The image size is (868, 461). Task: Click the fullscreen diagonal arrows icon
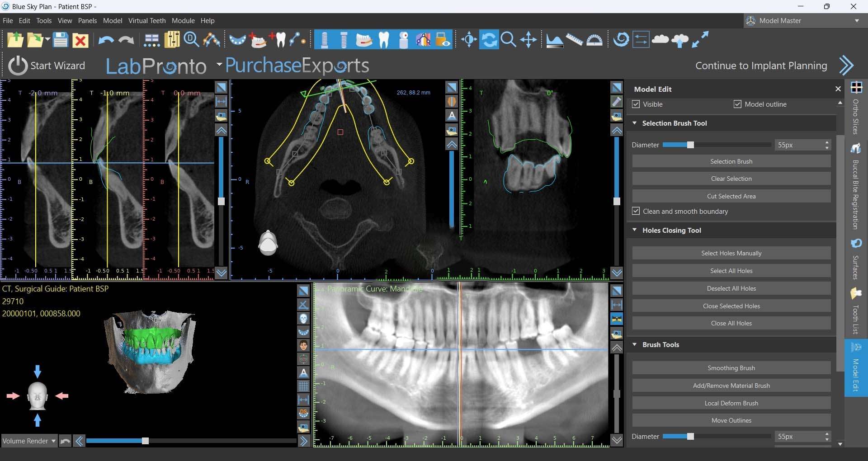coord(700,40)
